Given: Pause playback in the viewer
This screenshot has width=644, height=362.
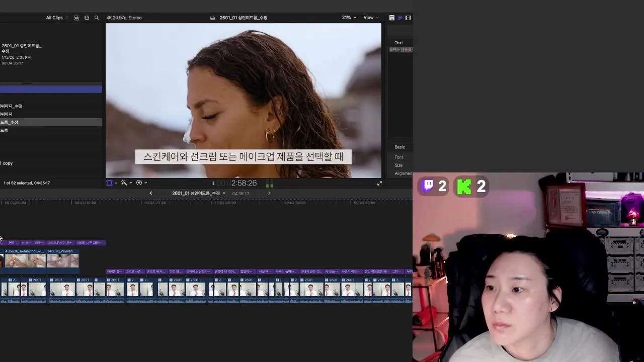Looking at the screenshot, I should pos(213,184).
